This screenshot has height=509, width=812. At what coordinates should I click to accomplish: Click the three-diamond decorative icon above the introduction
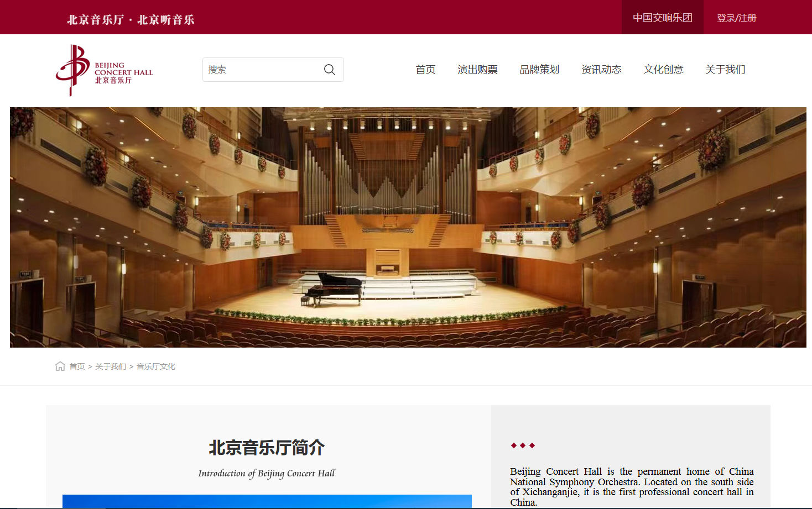(522, 445)
